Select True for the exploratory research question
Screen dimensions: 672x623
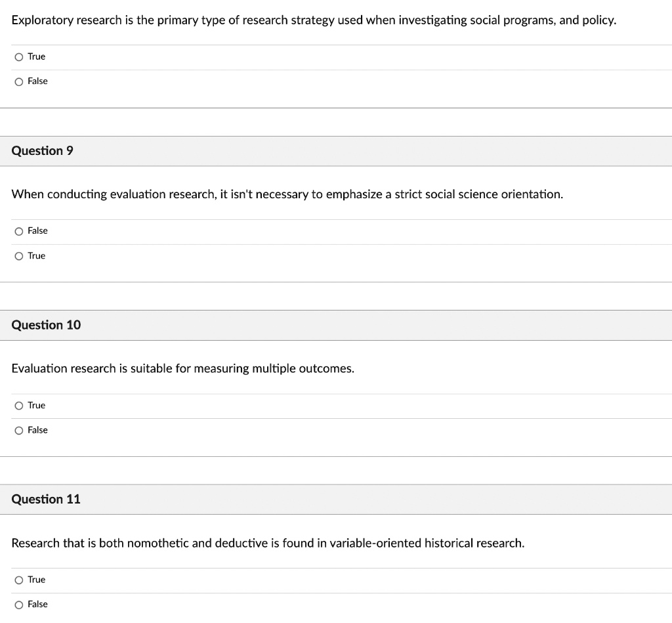pyautogui.click(x=20, y=56)
